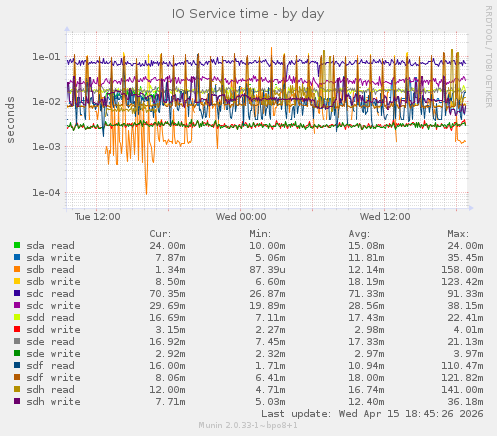Click the sdh write dark purple swatch
The height and width of the screenshot is (436, 497).
click(17, 401)
